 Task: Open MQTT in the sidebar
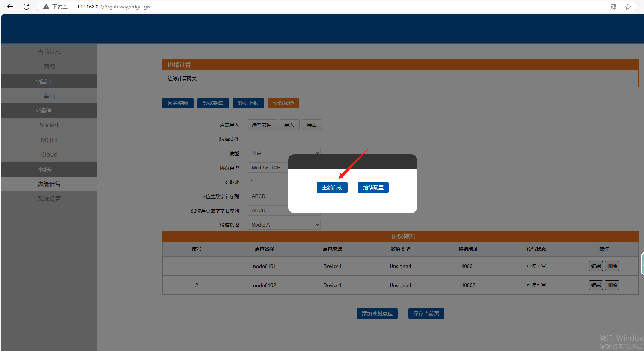click(x=49, y=140)
